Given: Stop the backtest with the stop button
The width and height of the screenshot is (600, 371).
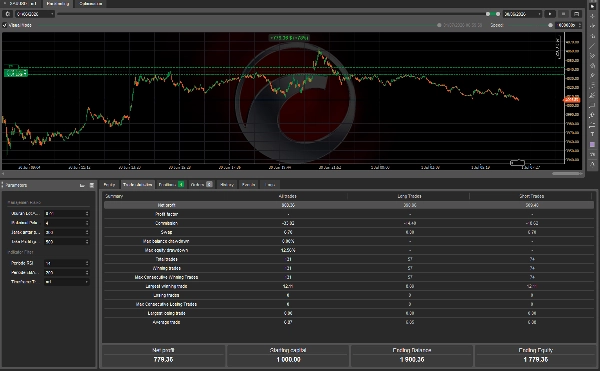Looking at the screenshot, I should coord(563,14).
